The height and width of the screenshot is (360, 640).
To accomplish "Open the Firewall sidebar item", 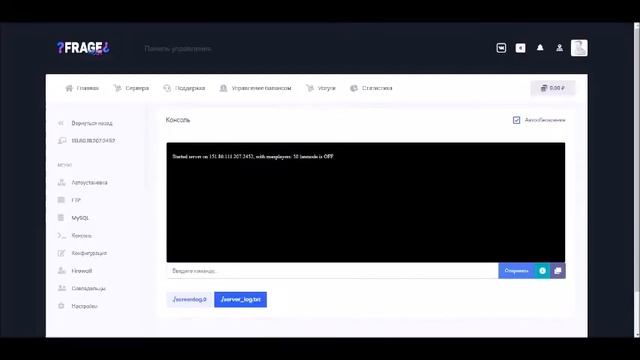I will click(x=75, y=271).
